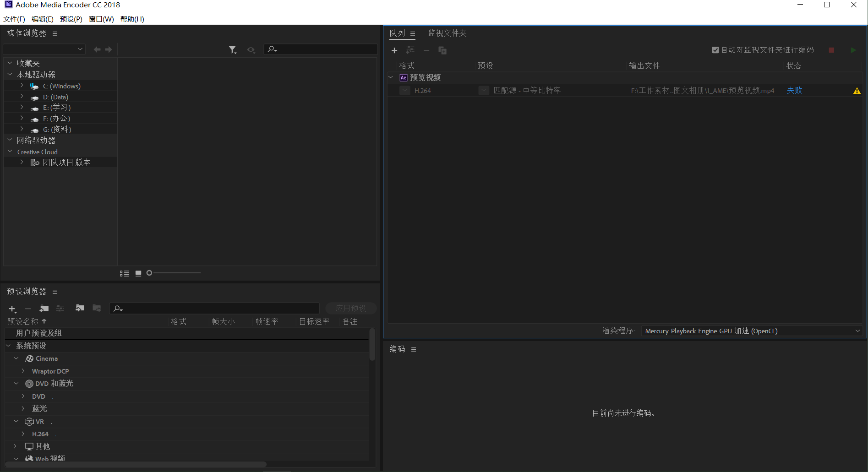The width and height of the screenshot is (868, 472).
Task: Open the 预设浏览器 panel menu icon
Action: pyautogui.click(x=55, y=292)
